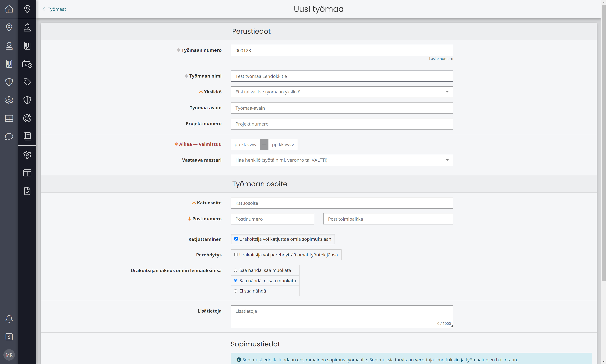
Task: Click gear icon in the black inner sidebar
Action: [x=27, y=154]
